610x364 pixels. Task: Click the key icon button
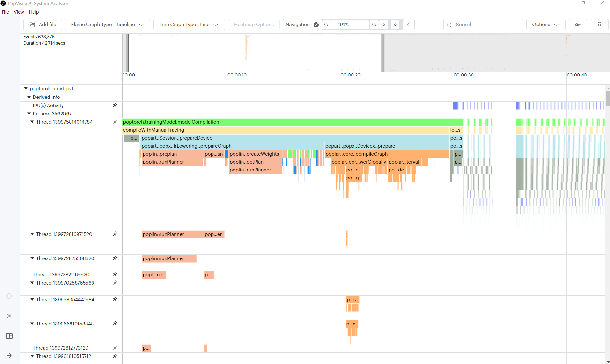click(578, 25)
